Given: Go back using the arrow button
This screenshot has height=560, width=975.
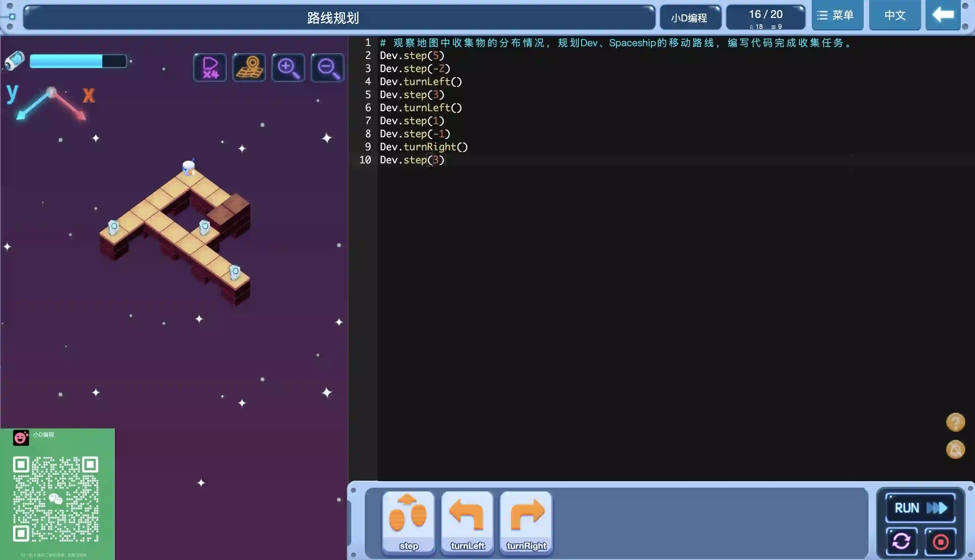Looking at the screenshot, I should click(x=943, y=15).
